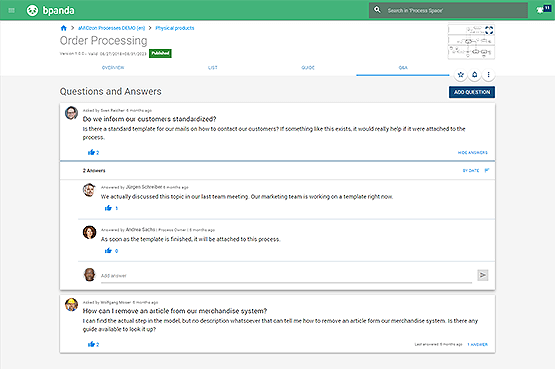Open aMiOzon Processes DEMO breadcrumb
Screen dimensions: 555x369
[x=111, y=28]
